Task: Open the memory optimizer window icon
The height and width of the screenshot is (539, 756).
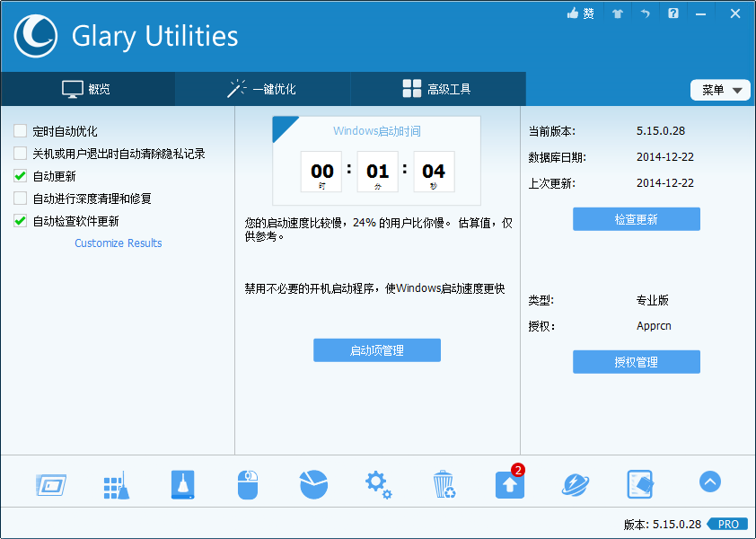Action: pos(51,483)
